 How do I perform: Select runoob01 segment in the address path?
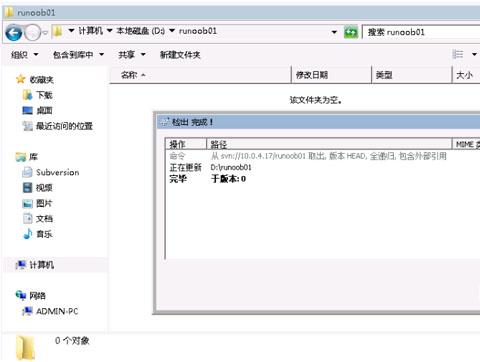[x=198, y=31]
